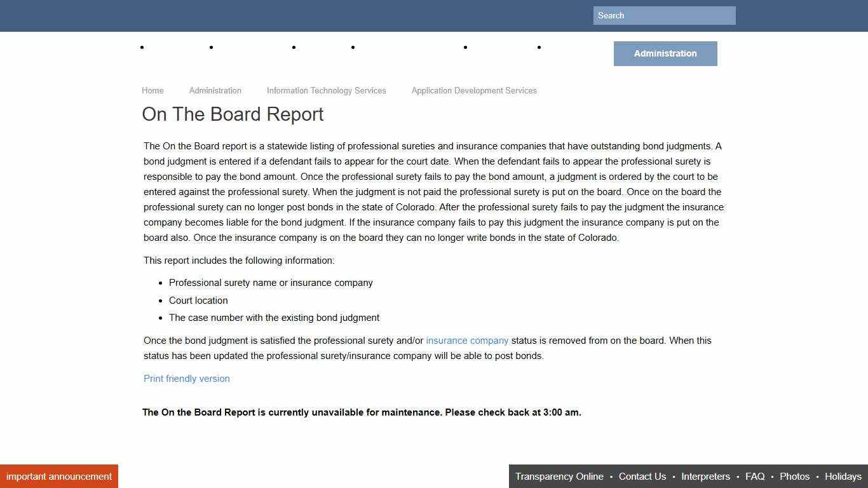Open the Administration breadcrumb entry
This screenshot has width=868, height=488.
(x=215, y=91)
